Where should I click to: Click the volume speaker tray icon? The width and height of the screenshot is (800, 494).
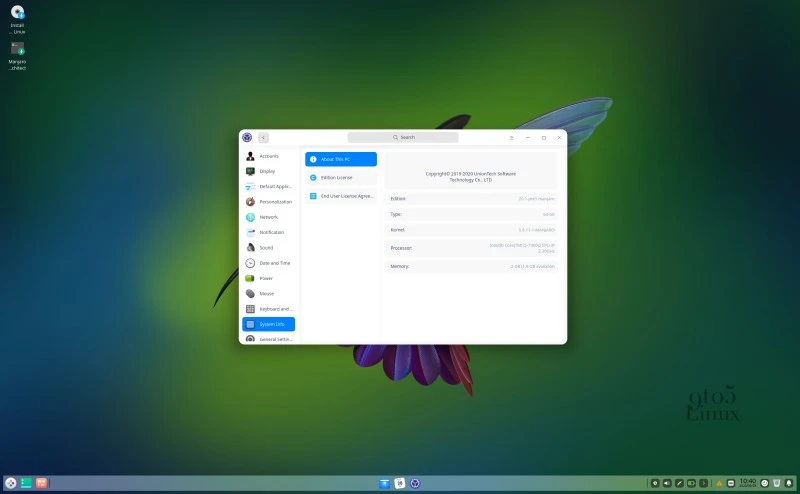pos(667,483)
